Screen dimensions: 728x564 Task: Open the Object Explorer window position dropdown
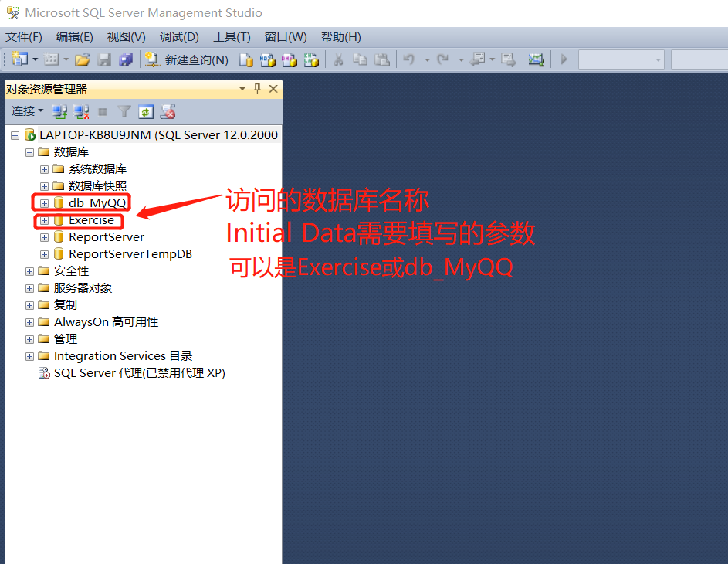(242, 88)
